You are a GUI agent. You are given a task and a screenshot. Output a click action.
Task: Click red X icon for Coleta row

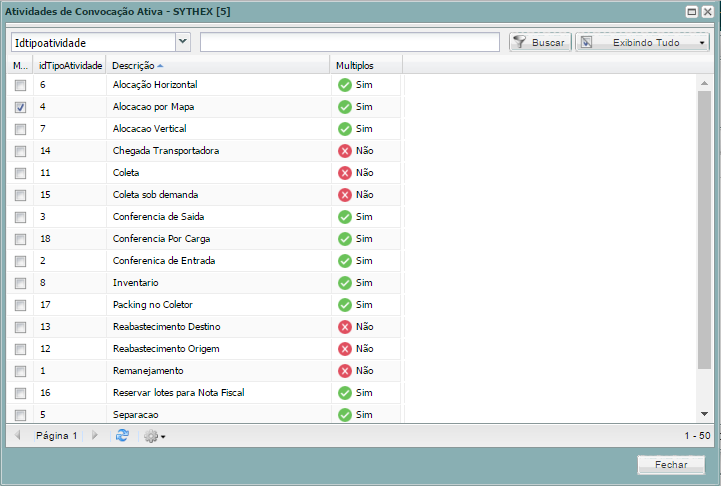coord(345,173)
